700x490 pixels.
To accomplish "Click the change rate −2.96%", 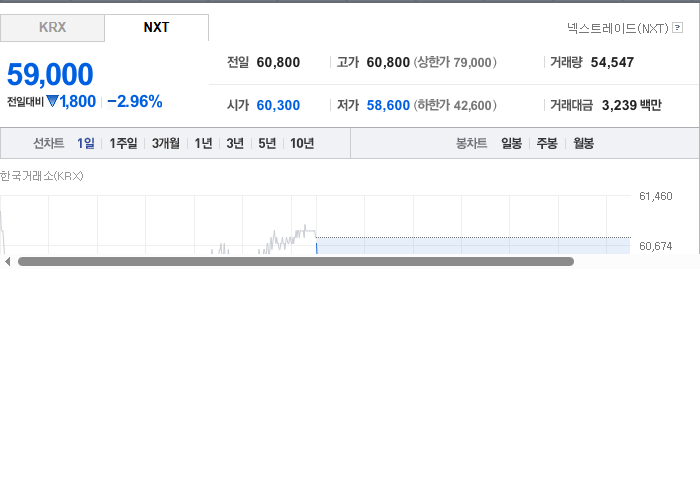I will (135, 102).
